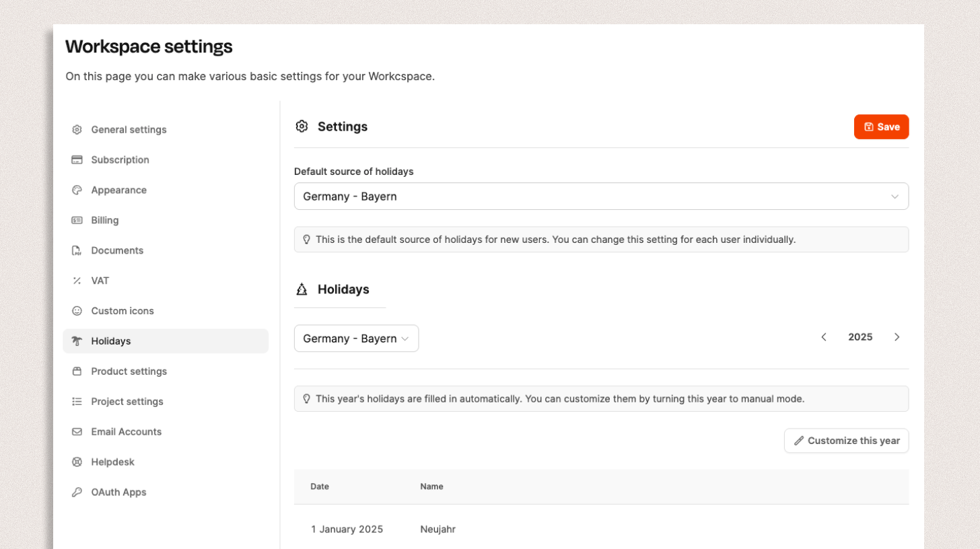Advance to next year with right chevron
This screenshot has height=549, width=980.
point(897,337)
